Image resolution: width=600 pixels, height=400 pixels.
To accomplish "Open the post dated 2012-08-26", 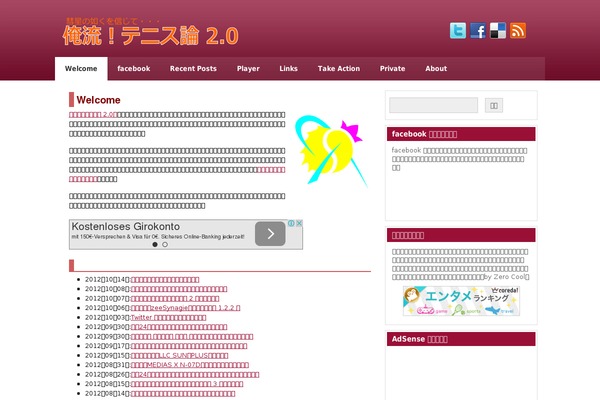I will (195, 374).
